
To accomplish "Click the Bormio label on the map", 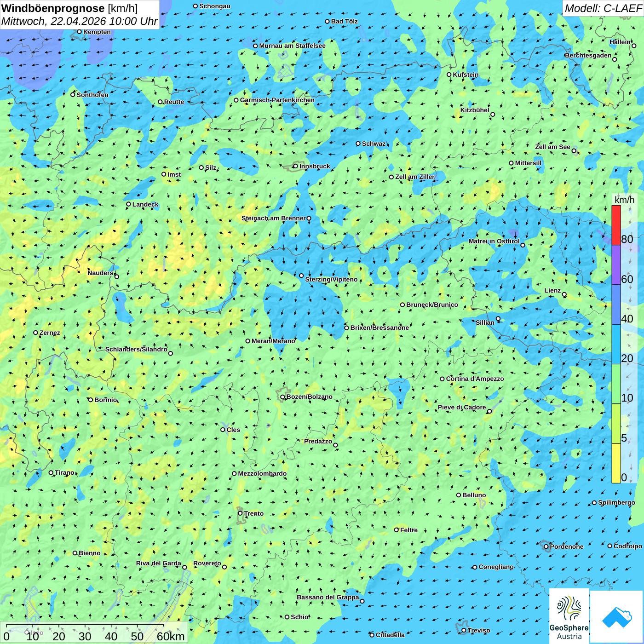I will [105, 400].
